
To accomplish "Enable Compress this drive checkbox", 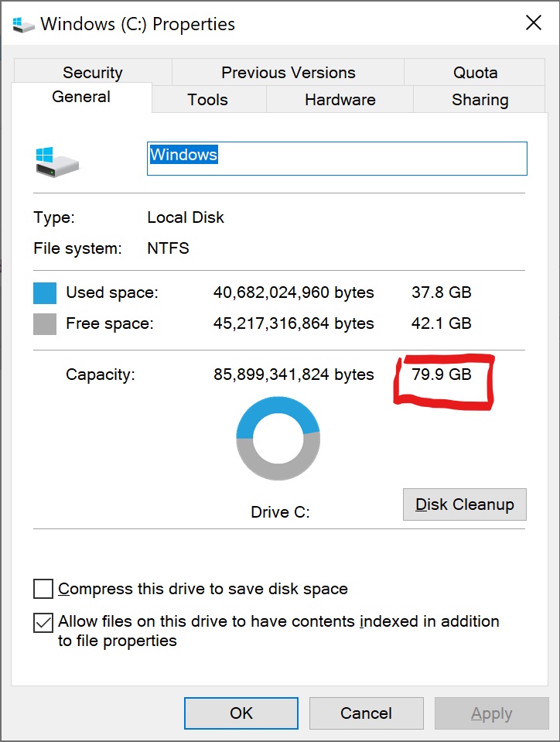I will tap(43, 589).
